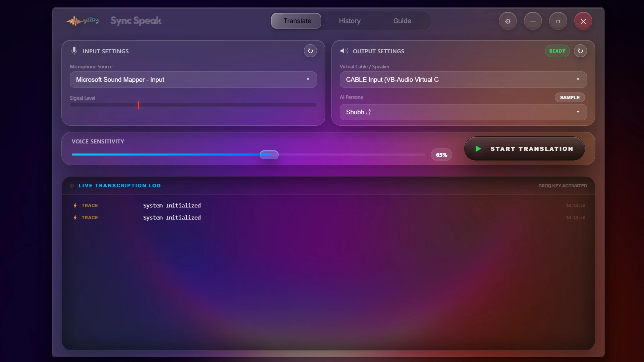
Task: Click the speaker icon in Output Settings
Action: pos(344,51)
